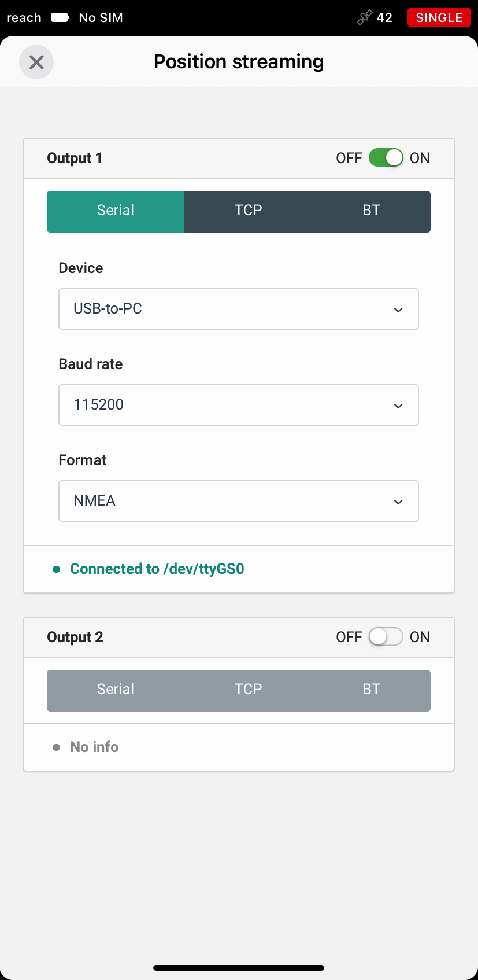Open the Baud rate dropdown showing 115200

click(239, 405)
